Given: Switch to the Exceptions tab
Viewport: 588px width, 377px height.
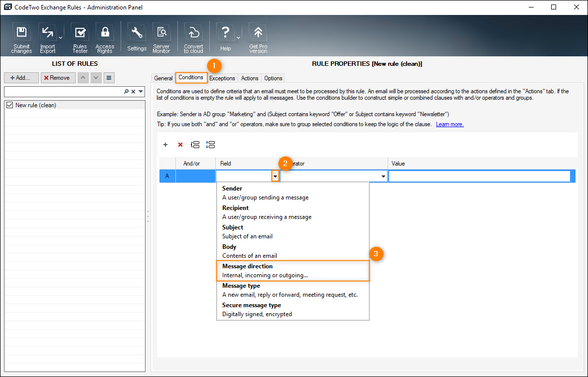Looking at the screenshot, I should pyautogui.click(x=222, y=78).
